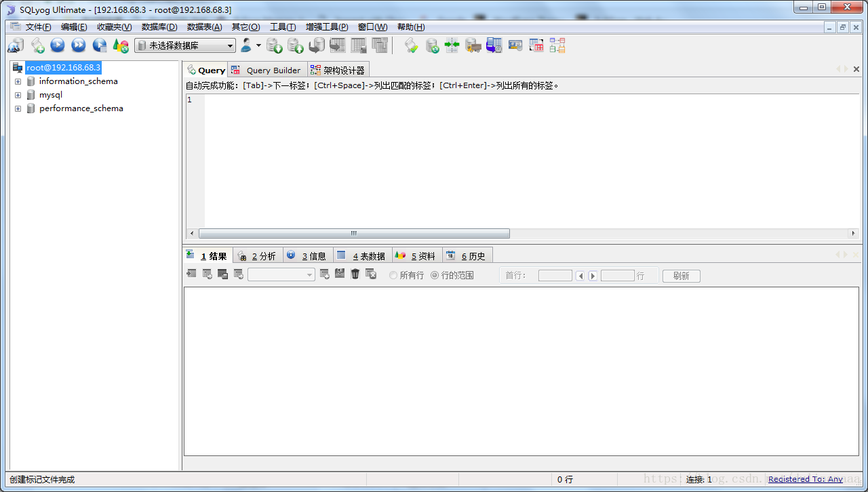Open the 工具(T) menu

[283, 27]
